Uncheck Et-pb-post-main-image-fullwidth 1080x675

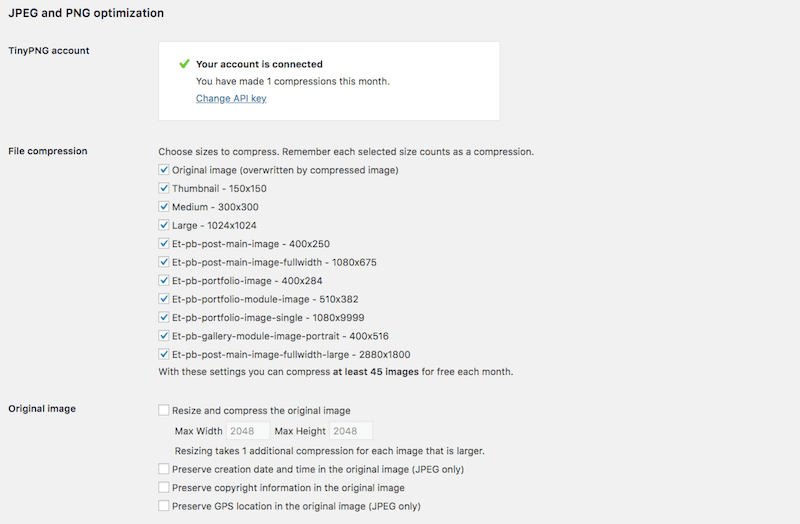(x=164, y=262)
